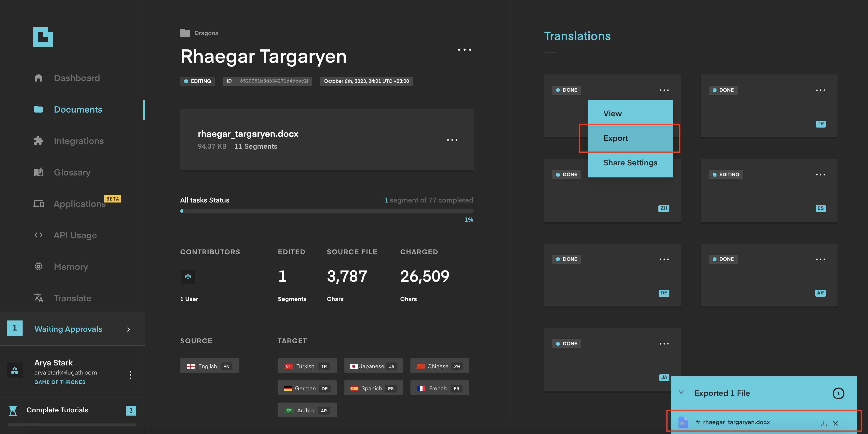Open the Dashboard home icon

38,78
